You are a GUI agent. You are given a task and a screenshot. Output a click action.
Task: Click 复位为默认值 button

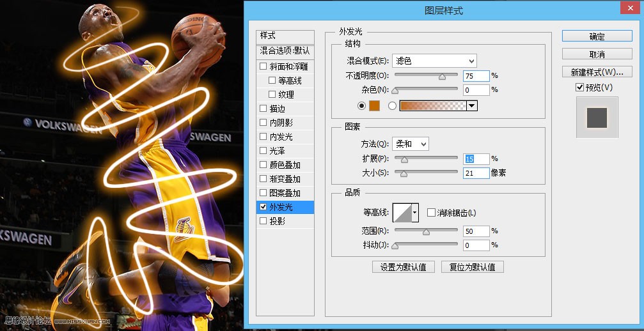tap(473, 267)
